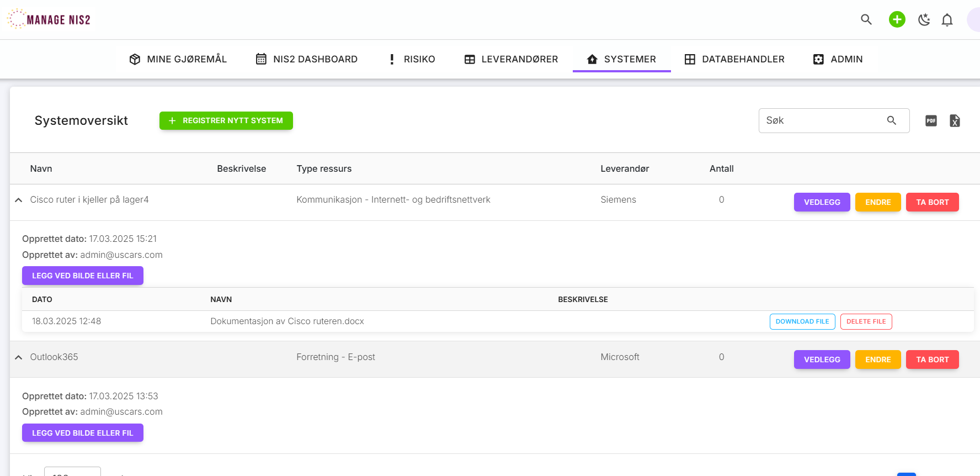Go to Leverandører tab
This screenshot has width=980, height=476.
click(511, 59)
